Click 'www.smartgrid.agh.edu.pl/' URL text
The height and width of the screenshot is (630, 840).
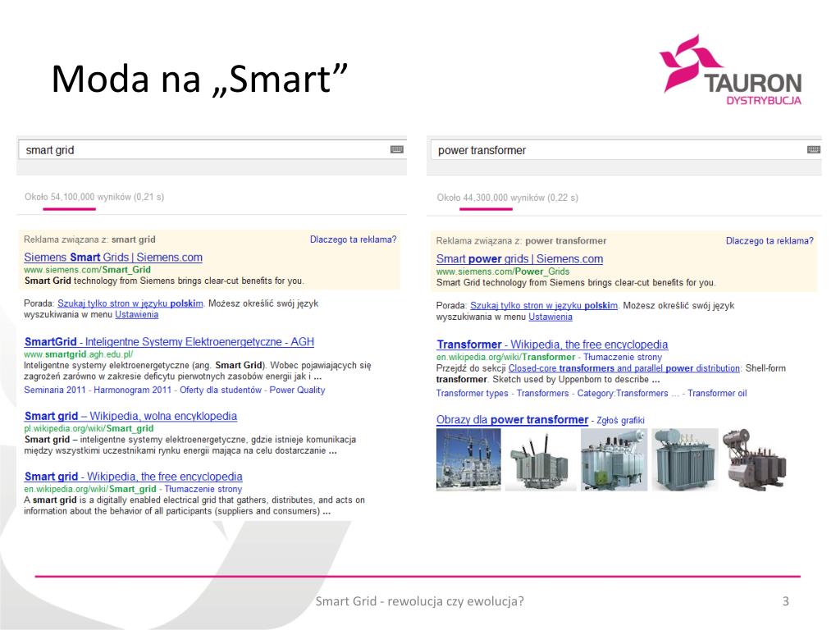pyautogui.click(x=78, y=354)
